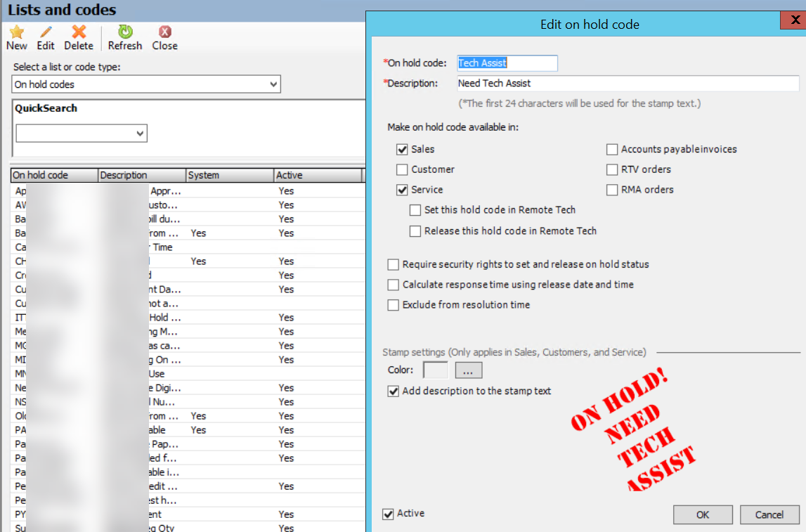Check Calculate response time option
The image size is (806, 532).
click(x=394, y=285)
